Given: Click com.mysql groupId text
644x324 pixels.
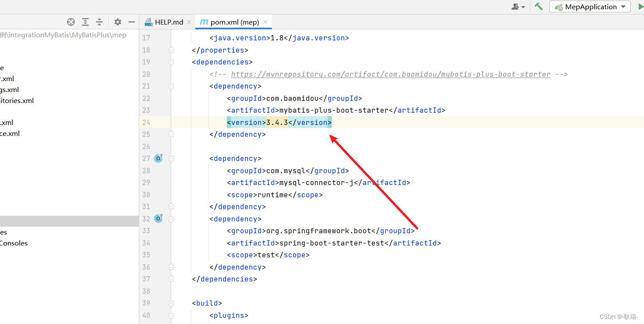Looking at the screenshot, I should (x=286, y=171).
